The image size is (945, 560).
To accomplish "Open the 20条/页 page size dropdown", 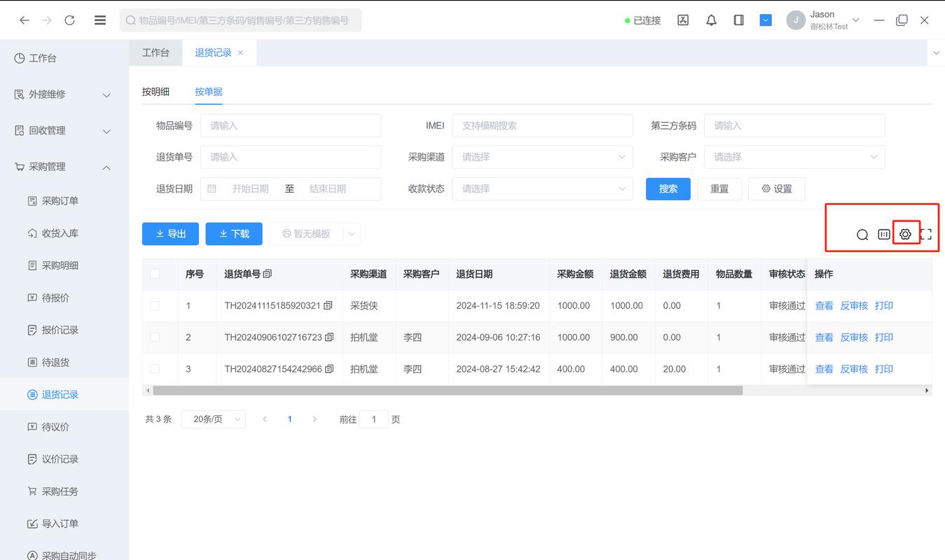I will pyautogui.click(x=213, y=419).
